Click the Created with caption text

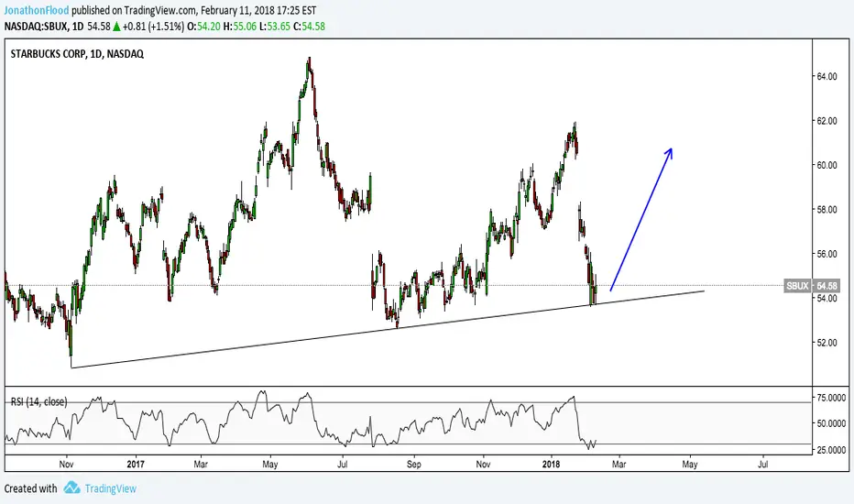click(x=30, y=488)
